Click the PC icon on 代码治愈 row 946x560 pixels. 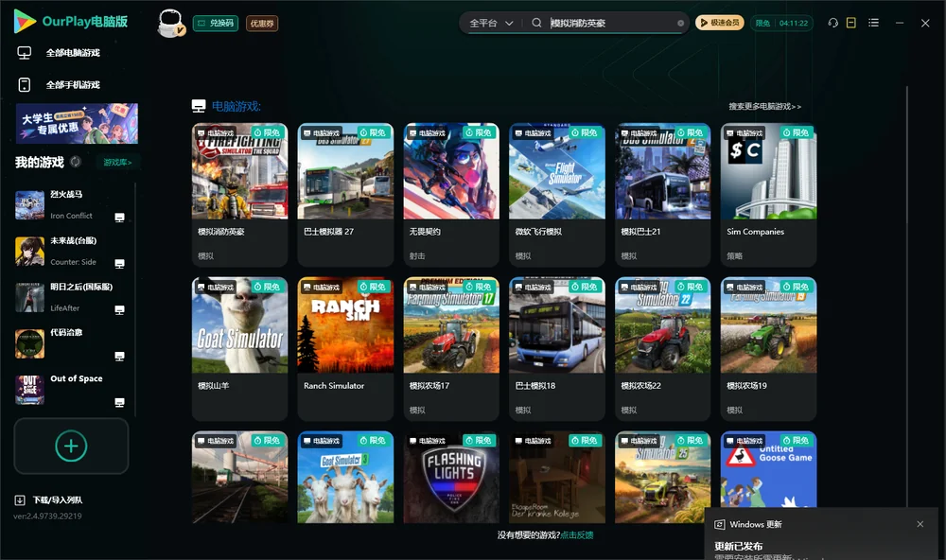pyautogui.click(x=119, y=357)
